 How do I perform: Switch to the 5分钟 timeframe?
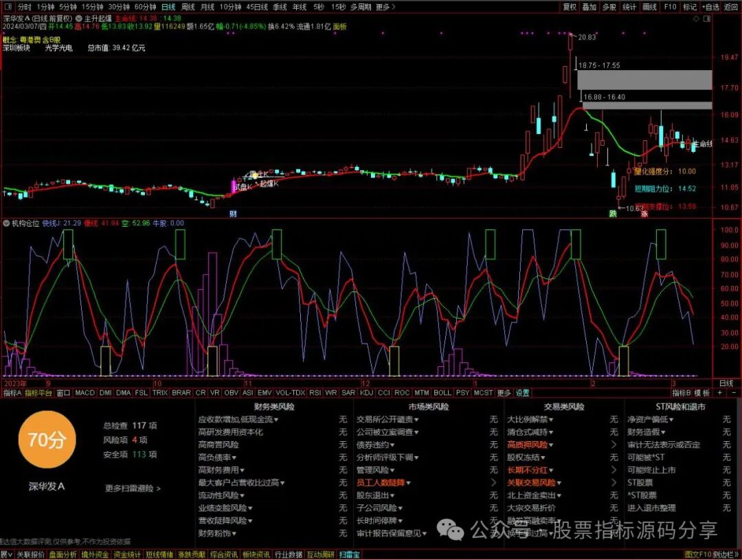67,7
